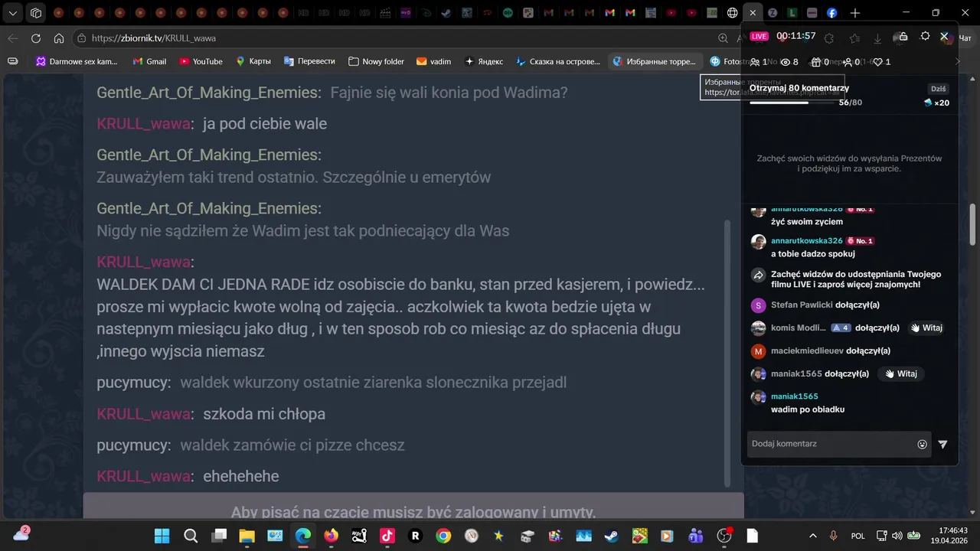Open the Избранные торренты bookmark
Screen dimensions: 980x551
point(655,61)
